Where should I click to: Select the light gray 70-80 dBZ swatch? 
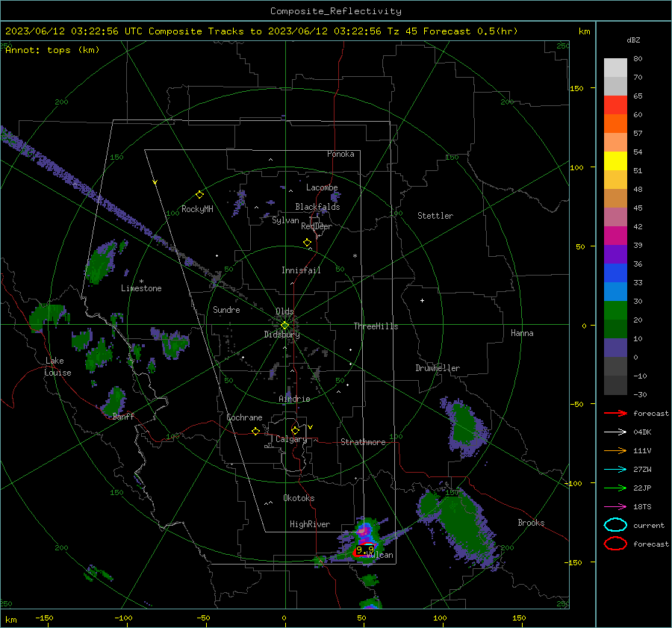[615, 68]
